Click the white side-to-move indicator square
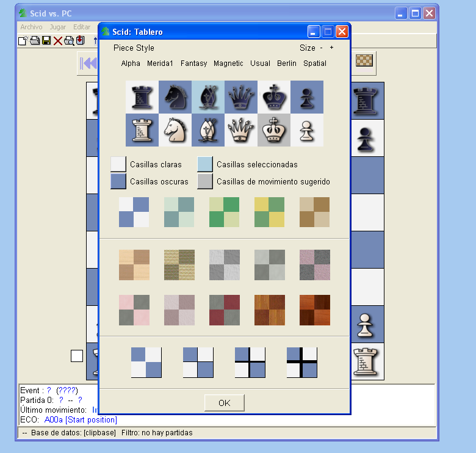This screenshot has width=476, height=453. click(x=77, y=356)
